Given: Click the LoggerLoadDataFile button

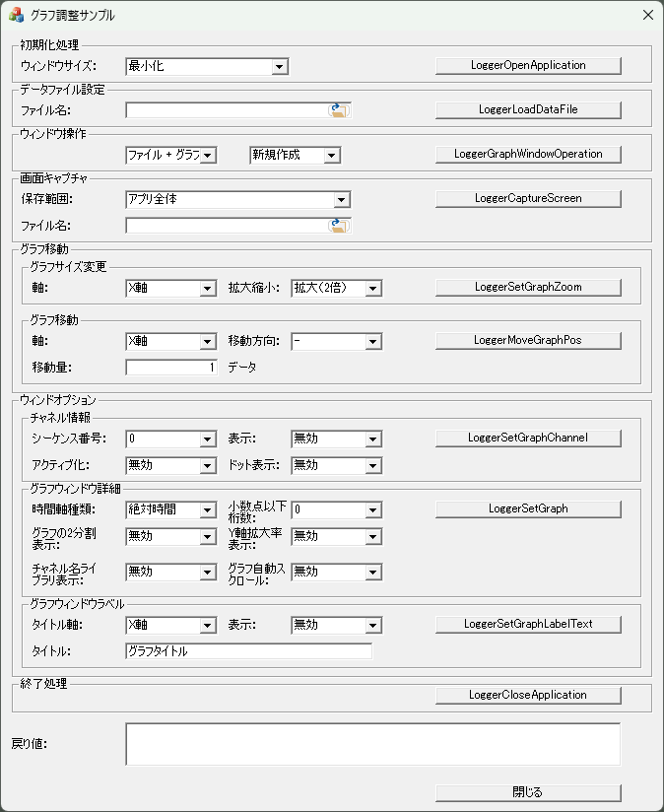Looking at the screenshot, I should 528,109.
